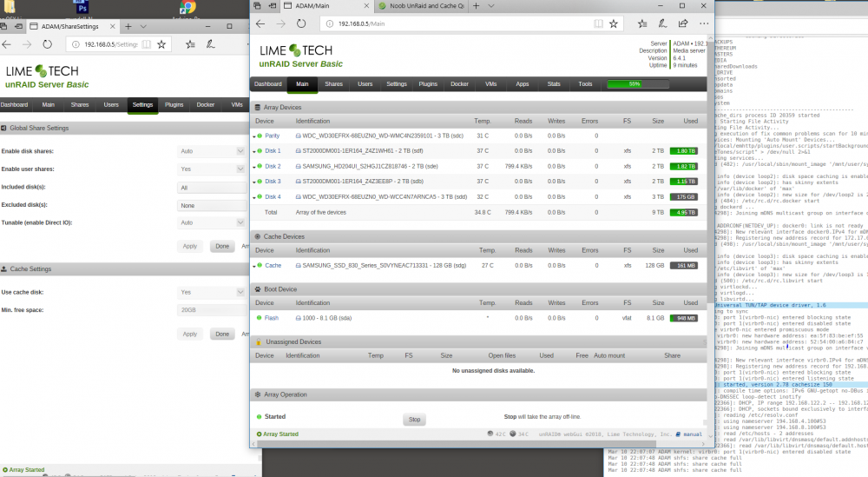Image resolution: width=868 pixels, height=477 pixels.
Task: Click the Min. free space 20GB field
Action: [x=212, y=310]
